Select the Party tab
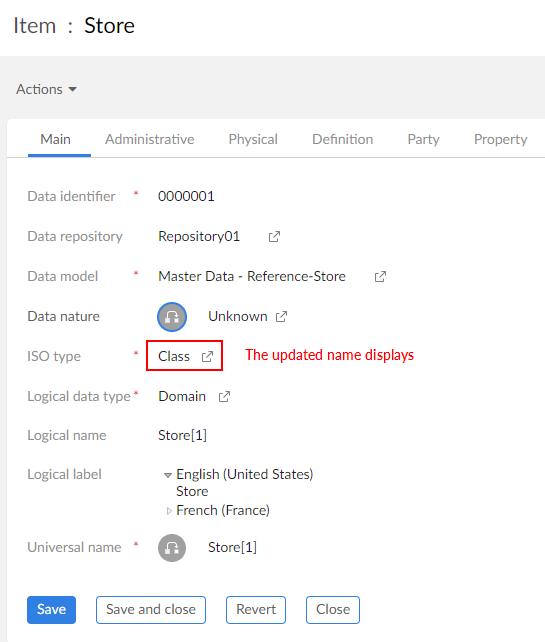Image resolution: width=545 pixels, height=642 pixels. [423, 139]
